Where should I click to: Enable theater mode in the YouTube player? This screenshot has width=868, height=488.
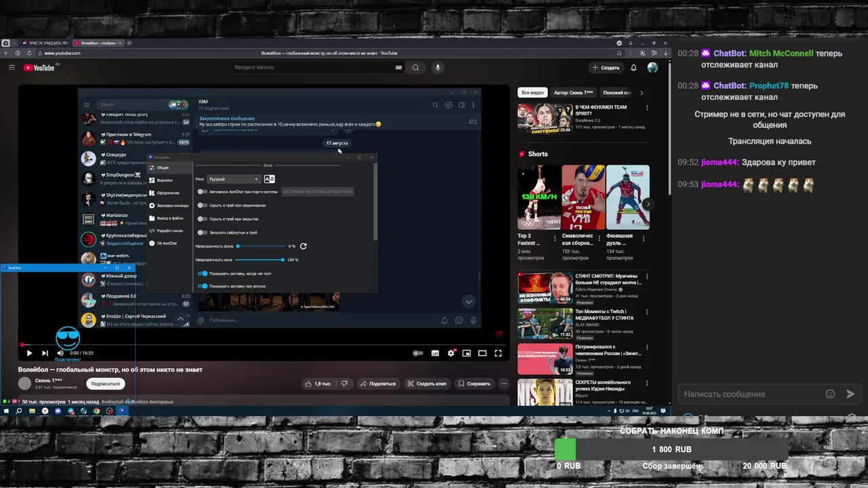(x=482, y=353)
